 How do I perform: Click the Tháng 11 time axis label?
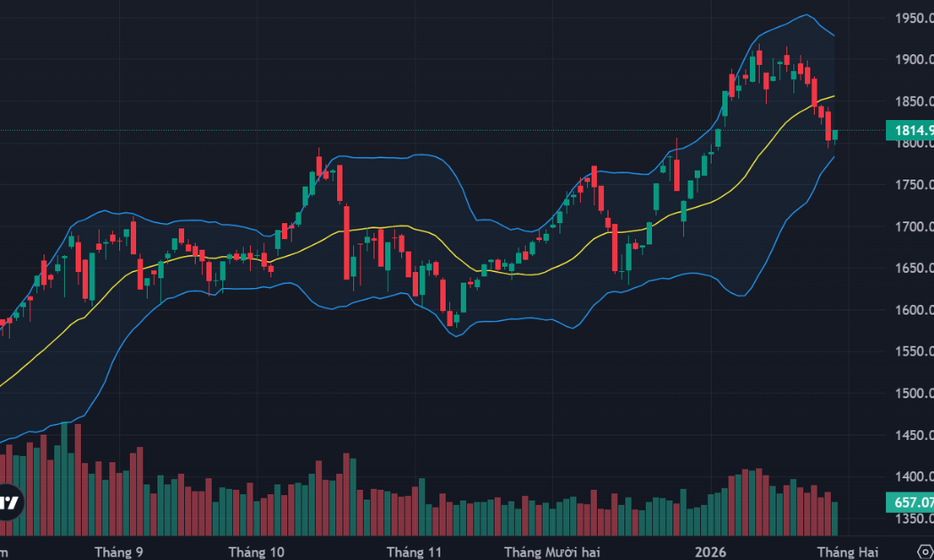pyautogui.click(x=414, y=552)
